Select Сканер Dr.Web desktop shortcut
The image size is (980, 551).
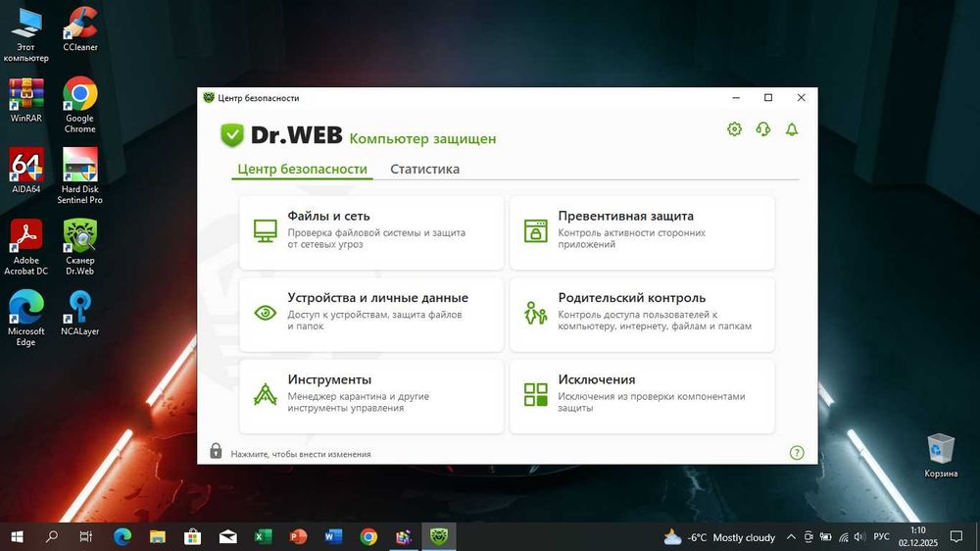point(80,248)
